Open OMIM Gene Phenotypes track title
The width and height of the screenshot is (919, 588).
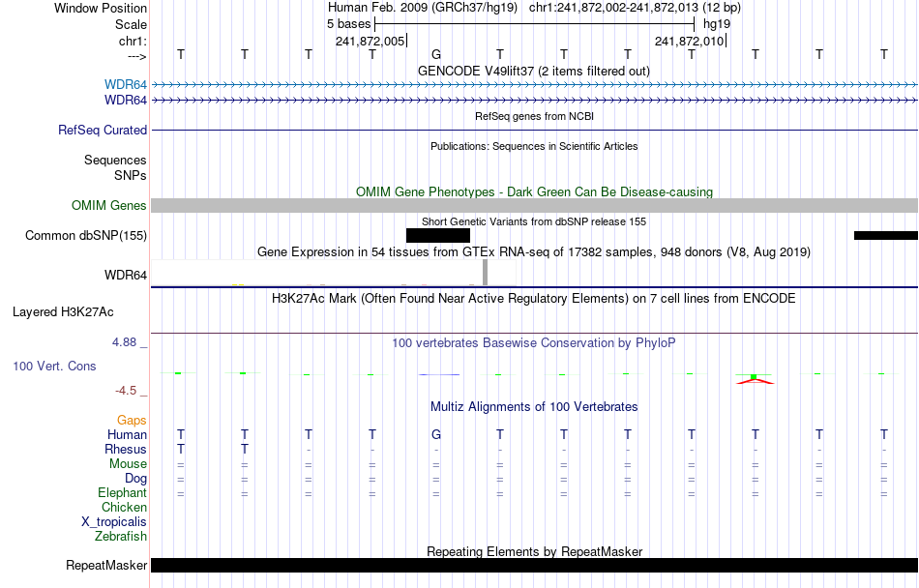click(x=534, y=191)
